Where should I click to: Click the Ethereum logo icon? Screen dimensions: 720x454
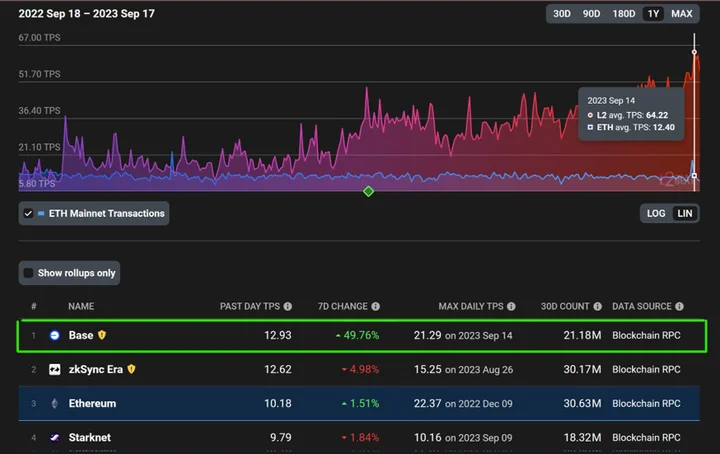click(x=55, y=404)
